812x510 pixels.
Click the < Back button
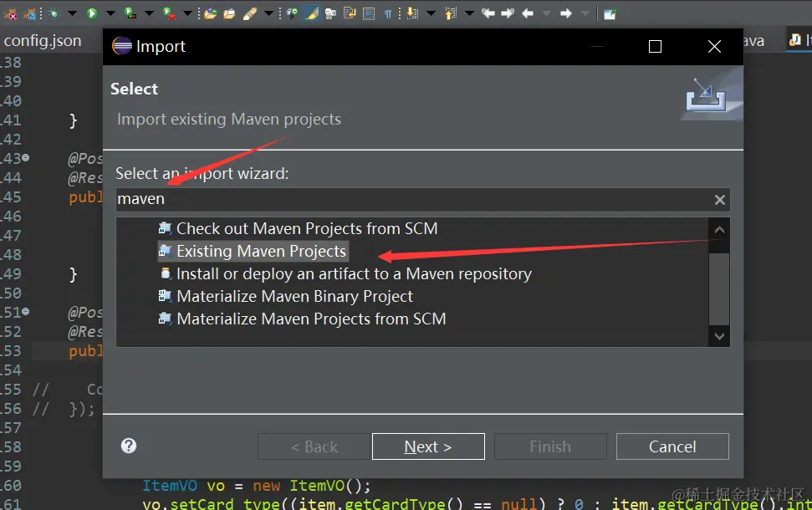314,446
